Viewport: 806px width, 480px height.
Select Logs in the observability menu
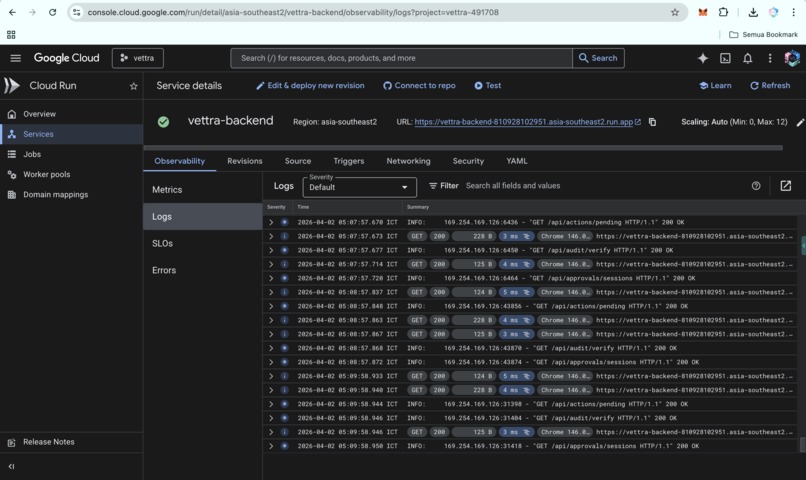pos(203,216)
